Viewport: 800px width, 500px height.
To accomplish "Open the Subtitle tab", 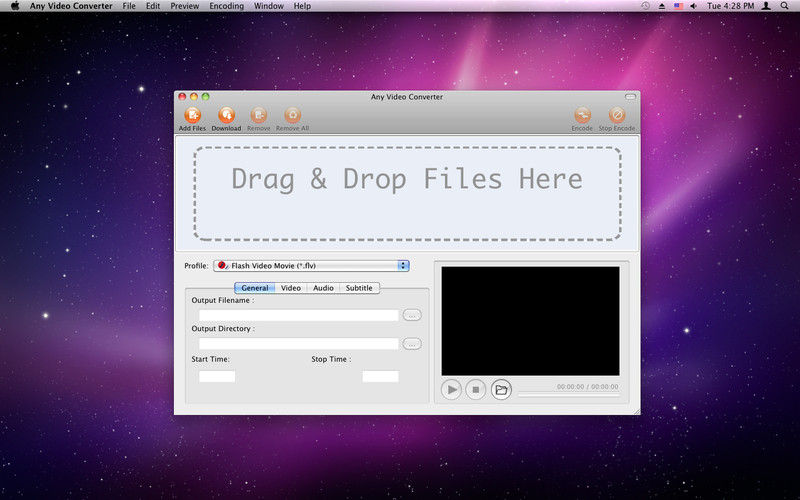I will [359, 288].
